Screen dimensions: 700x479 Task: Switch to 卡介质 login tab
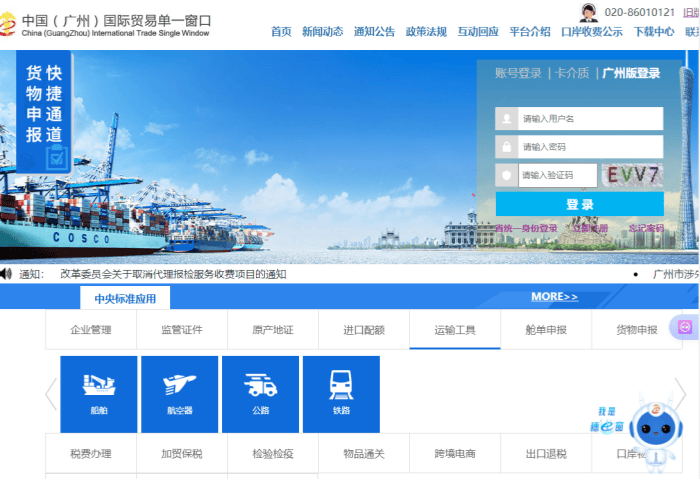[x=572, y=73]
